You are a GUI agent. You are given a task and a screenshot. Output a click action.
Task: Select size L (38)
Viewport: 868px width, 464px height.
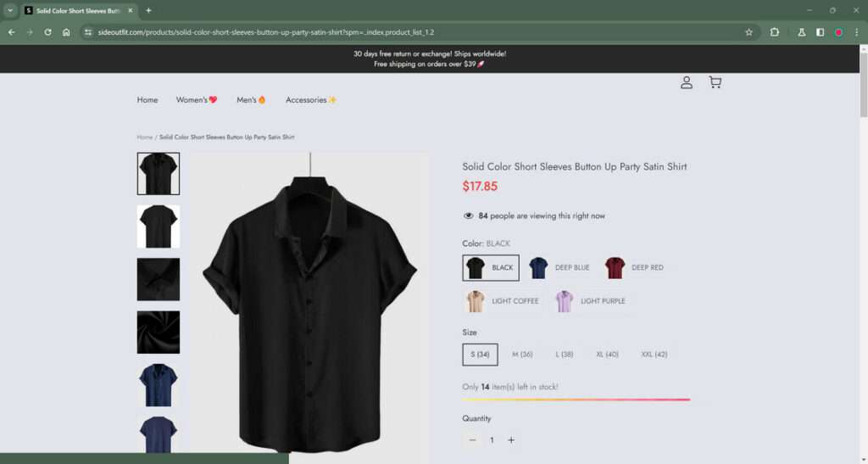[564, 355]
